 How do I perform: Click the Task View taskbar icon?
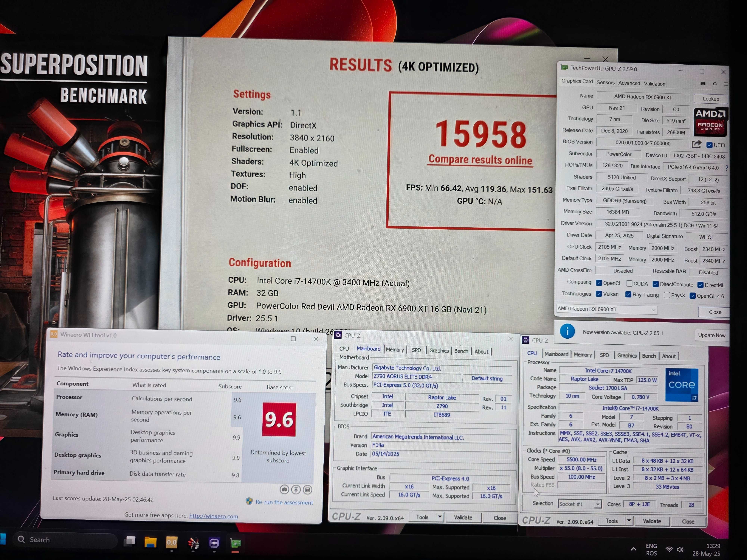[129, 542]
